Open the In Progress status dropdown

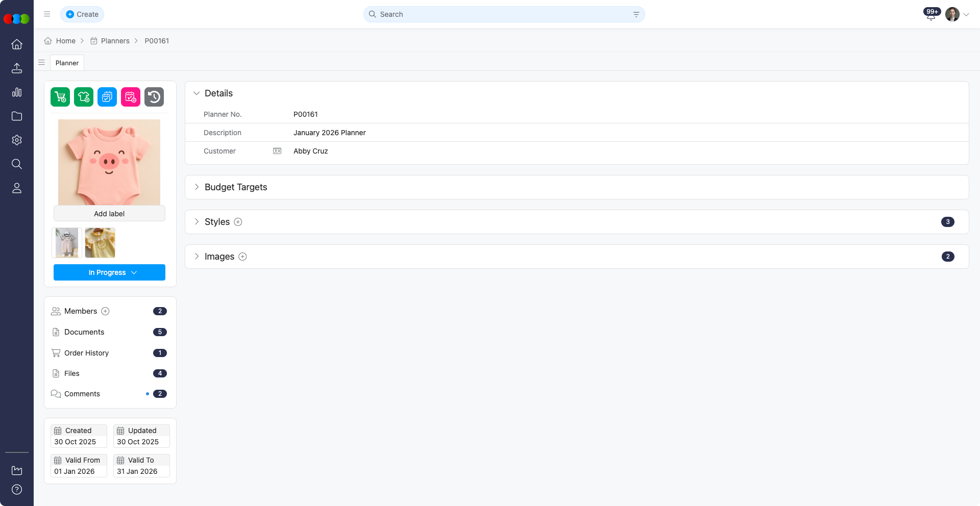[109, 272]
